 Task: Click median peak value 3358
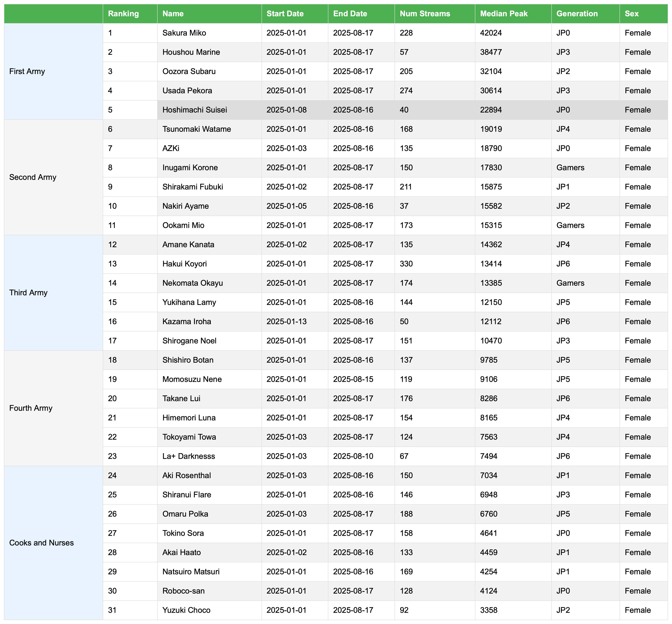[x=489, y=610]
